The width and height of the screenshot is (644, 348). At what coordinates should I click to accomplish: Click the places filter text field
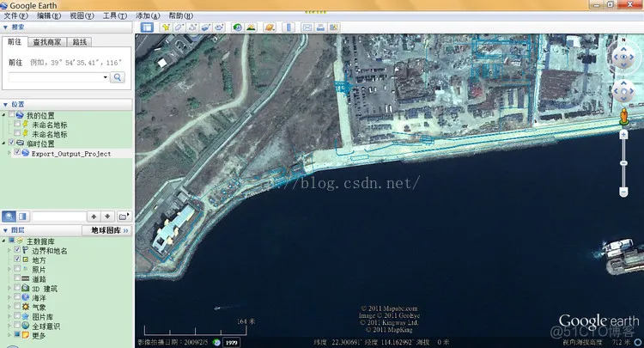pos(58,217)
